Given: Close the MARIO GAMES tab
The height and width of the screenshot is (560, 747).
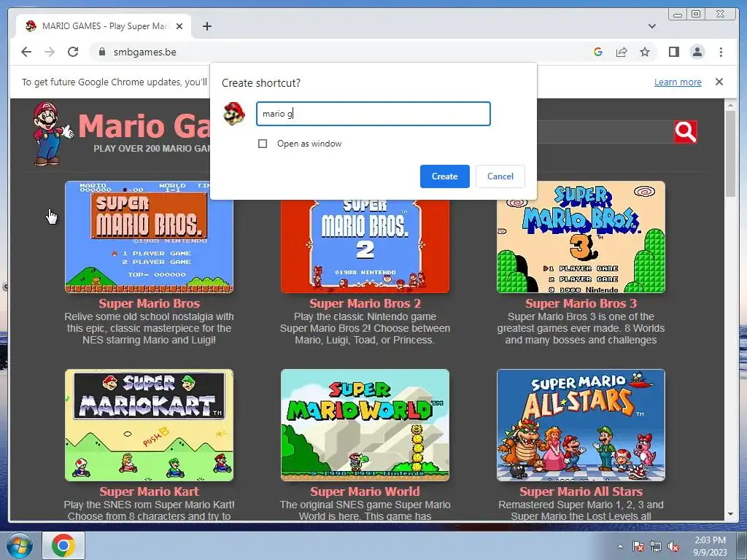Looking at the screenshot, I should 179,26.
